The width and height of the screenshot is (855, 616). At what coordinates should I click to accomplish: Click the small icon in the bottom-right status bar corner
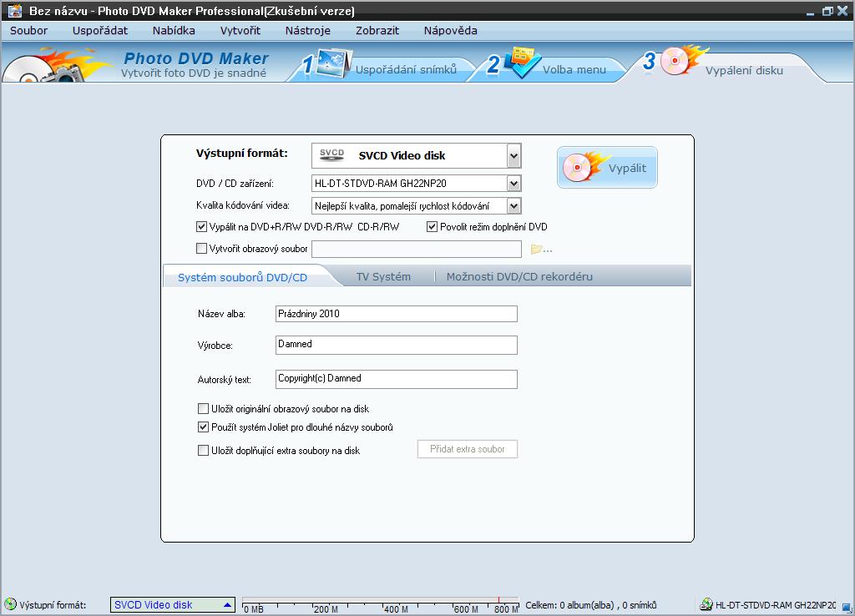pyautogui.click(x=847, y=606)
